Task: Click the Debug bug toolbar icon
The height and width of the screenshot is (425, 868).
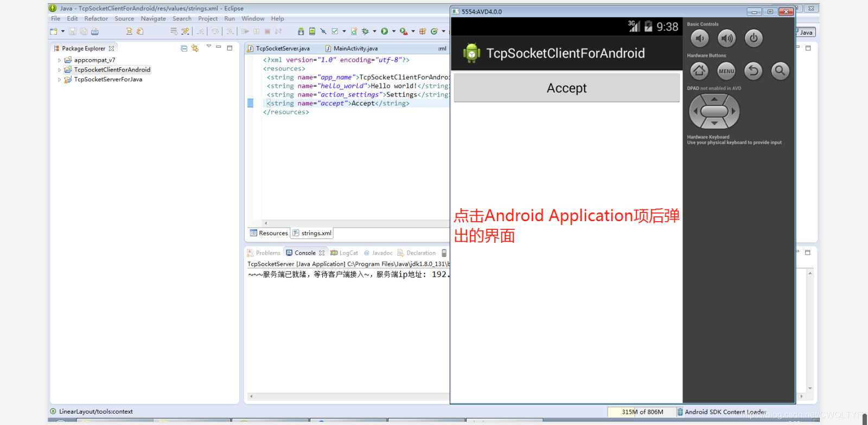Action: pyautogui.click(x=365, y=31)
